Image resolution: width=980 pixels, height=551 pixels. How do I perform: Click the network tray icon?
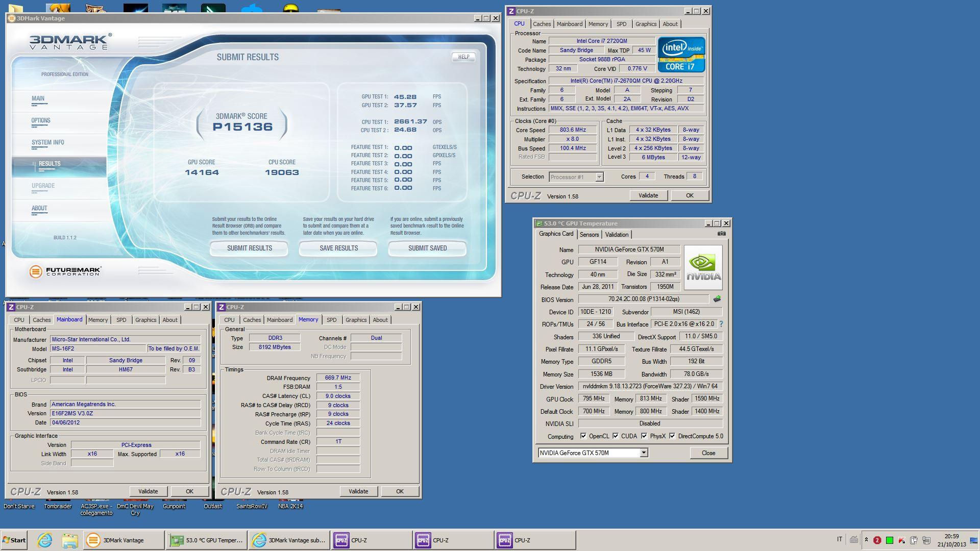click(x=926, y=540)
